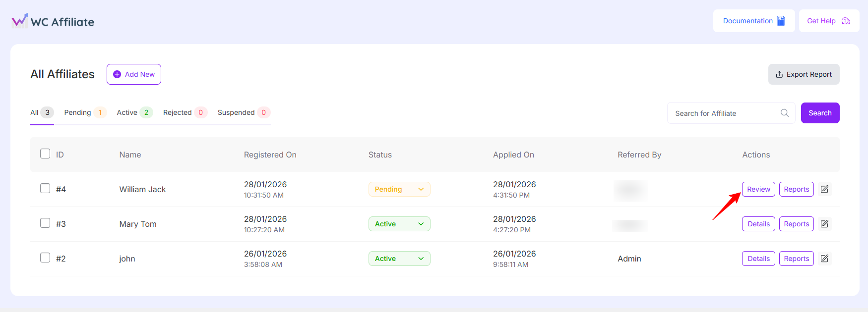This screenshot has width=868, height=312.
Task: Click the edit icon in john's row
Action: click(824, 259)
